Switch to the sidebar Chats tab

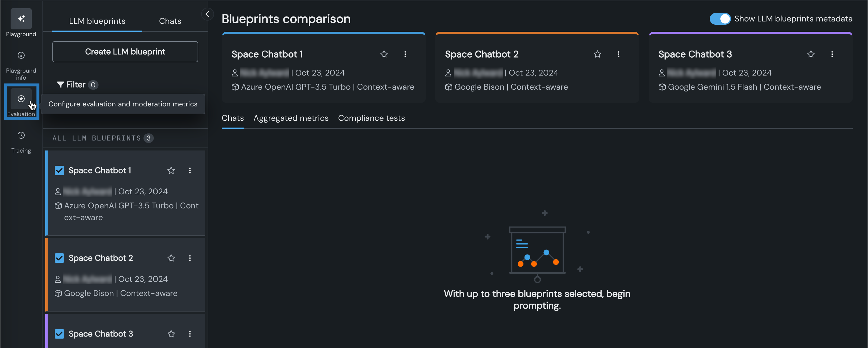170,21
